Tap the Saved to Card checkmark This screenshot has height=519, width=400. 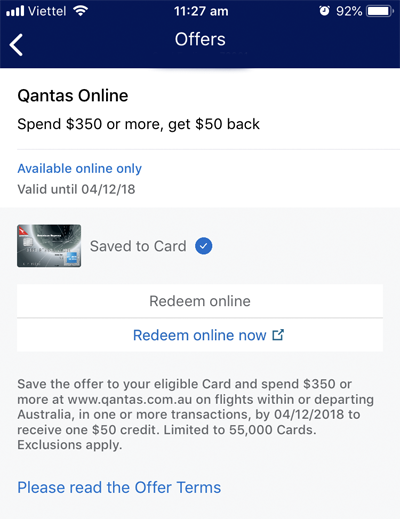pos(203,246)
